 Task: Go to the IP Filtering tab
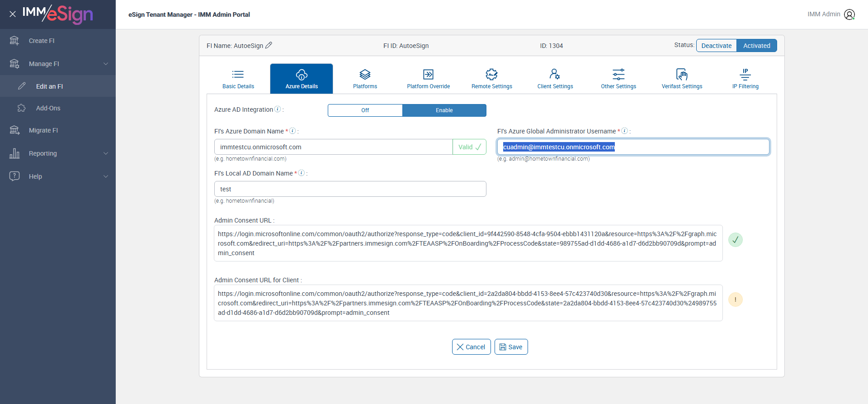click(745, 79)
